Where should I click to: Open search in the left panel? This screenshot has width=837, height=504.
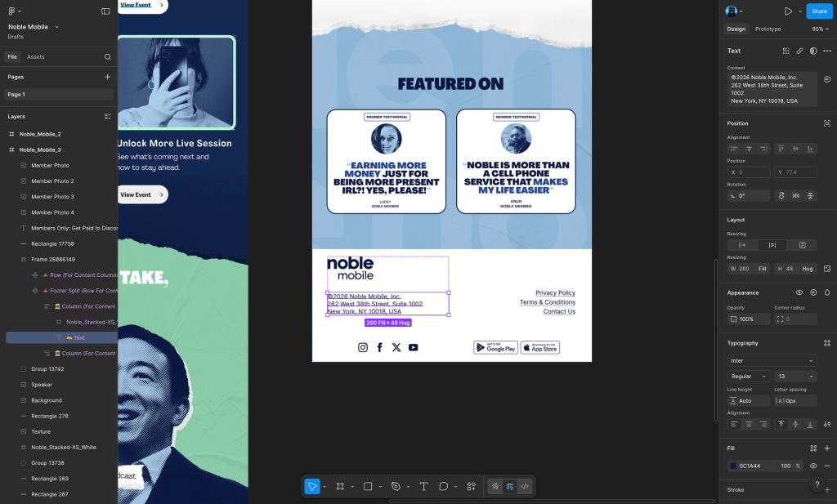(107, 57)
